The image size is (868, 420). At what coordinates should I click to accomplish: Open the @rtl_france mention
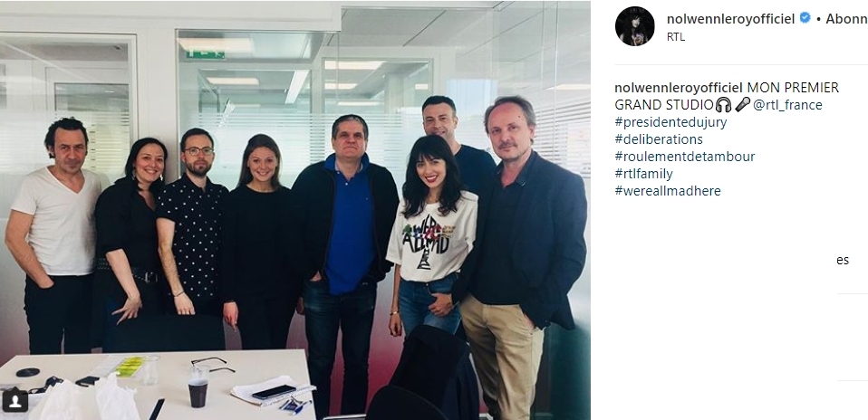(787, 105)
